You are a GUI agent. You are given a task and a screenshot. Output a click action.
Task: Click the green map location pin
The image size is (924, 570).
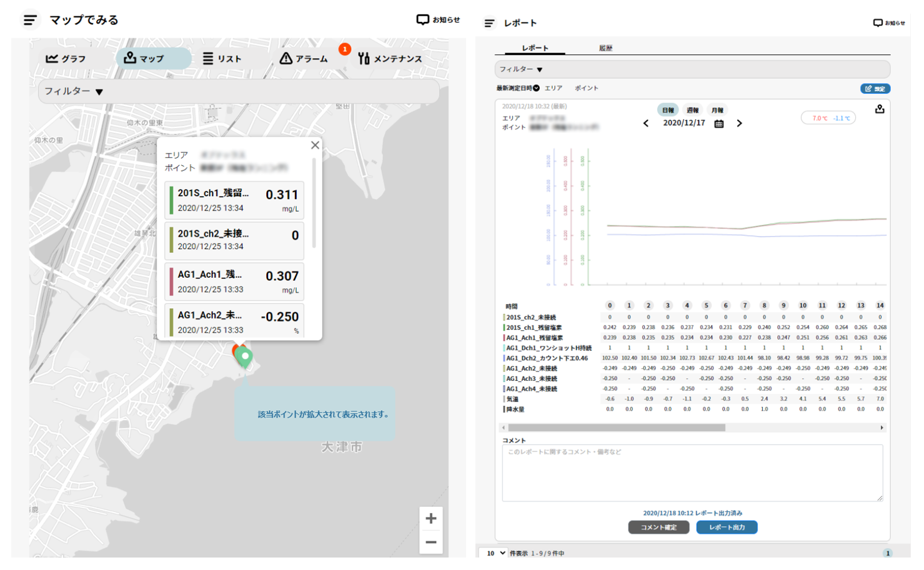[245, 358]
